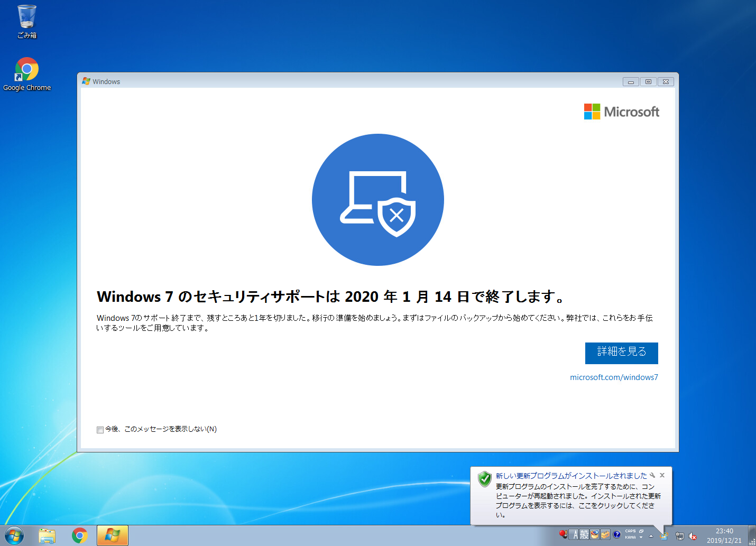Open the IME tools toolbox icon
Image resolution: width=756 pixels, height=546 pixels.
[x=605, y=534]
